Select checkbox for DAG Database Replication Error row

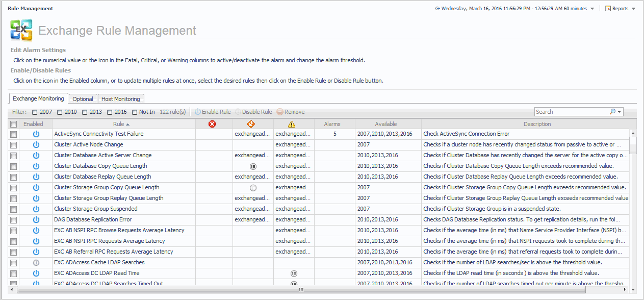click(14, 220)
